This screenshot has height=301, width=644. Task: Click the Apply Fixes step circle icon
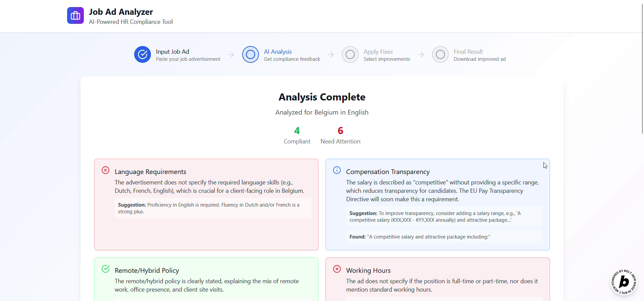point(350,54)
